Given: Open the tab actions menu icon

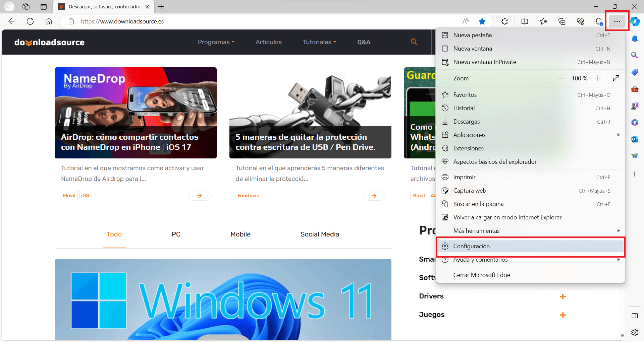Looking at the screenshot, I should pyautogui.click(x=44, y=7).
